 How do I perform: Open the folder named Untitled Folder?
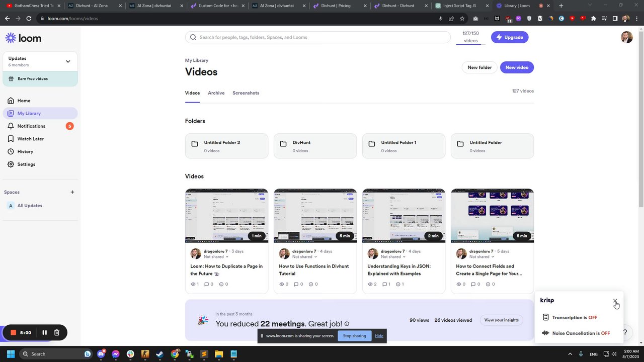pos(492,146)
